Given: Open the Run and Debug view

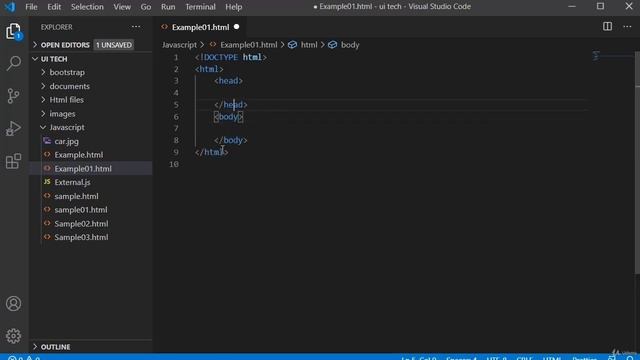Looking at the screenshot, I should coord(13,129).
